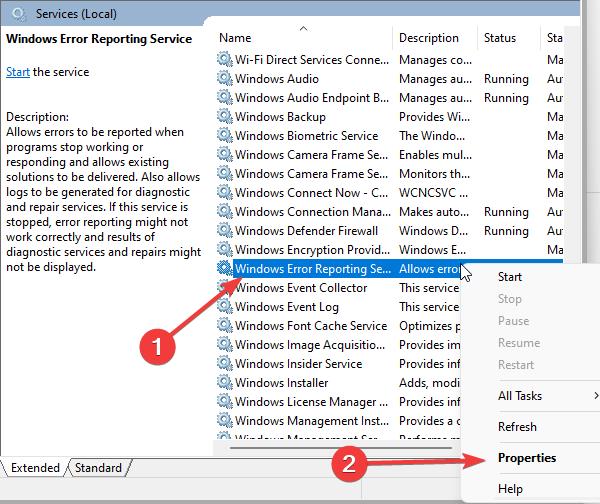
Task: Click gear icon for Windows Insider Service
Action: coord(225,364)
